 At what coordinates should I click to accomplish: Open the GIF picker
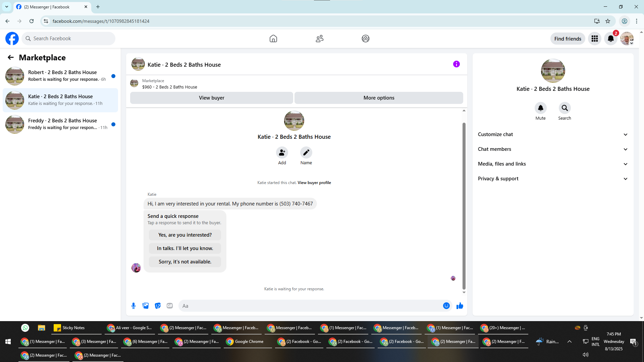[x=170, y=306]
